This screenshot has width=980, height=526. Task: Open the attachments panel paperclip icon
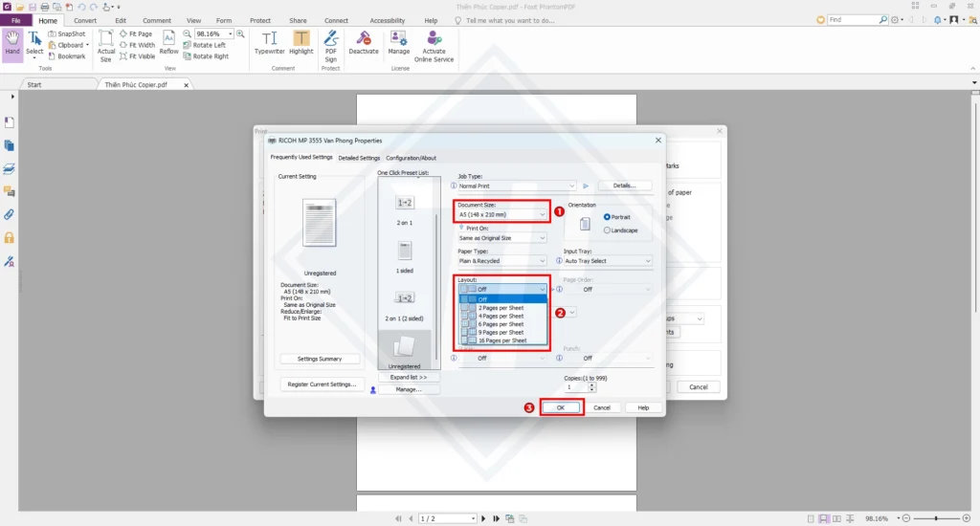9,215
